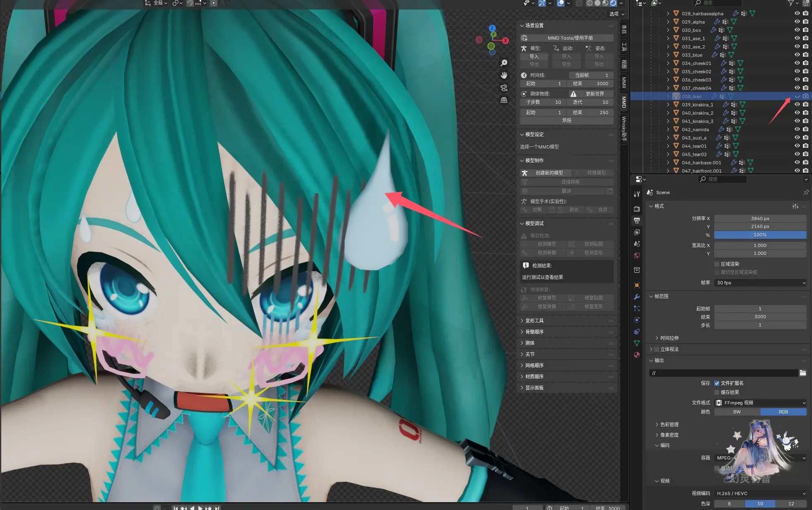The width and height of the screenshot is (812, 510).
Task: Open the Modifier properties wrench tab
Action: click(x=637, y=297)
